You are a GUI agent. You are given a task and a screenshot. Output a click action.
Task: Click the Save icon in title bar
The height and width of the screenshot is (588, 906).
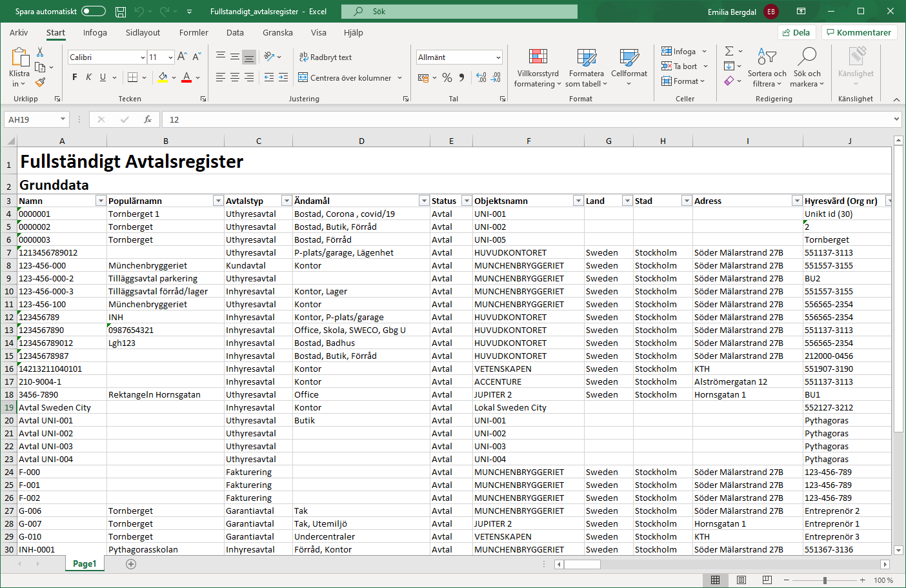click(x=121, y=12)
